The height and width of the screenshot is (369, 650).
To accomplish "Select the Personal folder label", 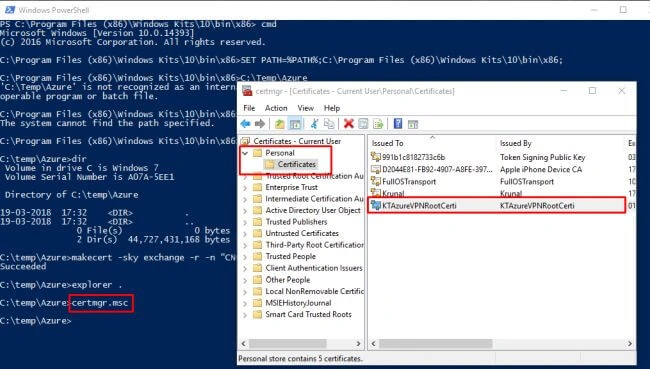I will click(280, 153).
